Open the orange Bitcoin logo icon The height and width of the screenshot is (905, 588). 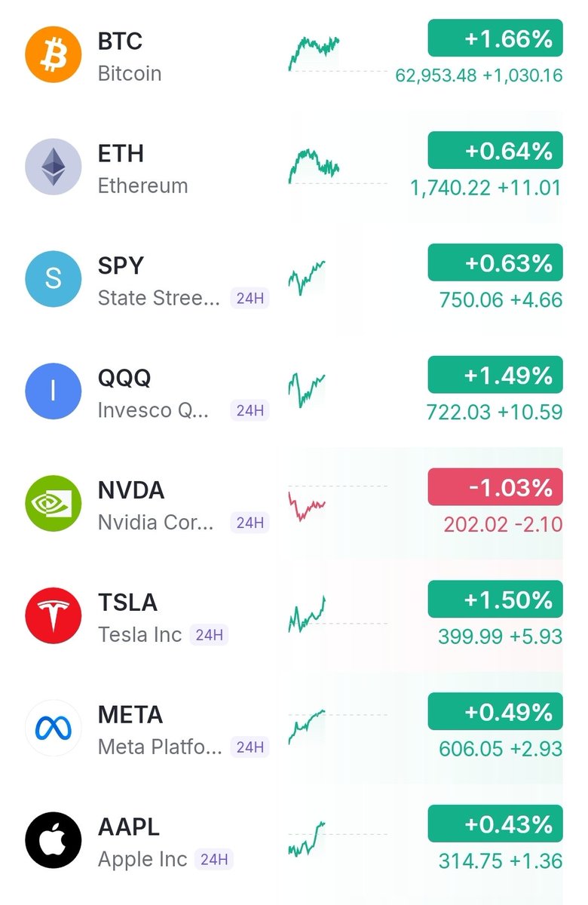53,54
